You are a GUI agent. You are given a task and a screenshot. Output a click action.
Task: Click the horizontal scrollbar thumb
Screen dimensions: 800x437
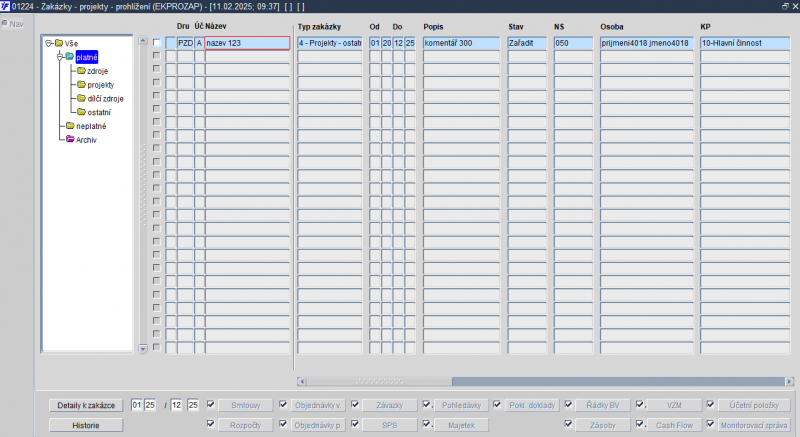(x=379, y=381)
